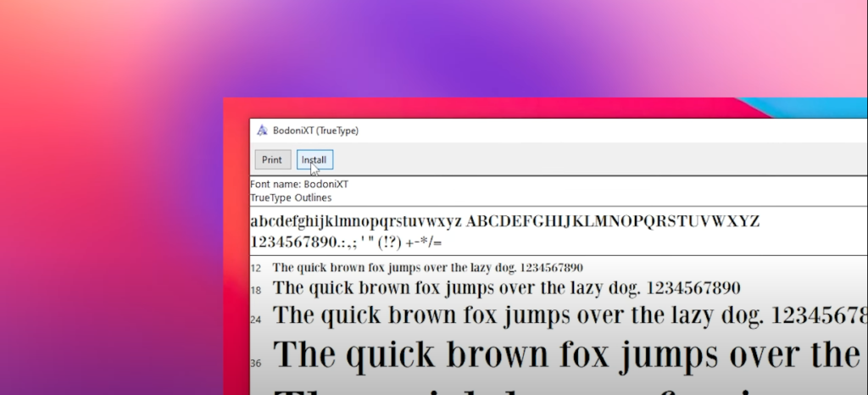
Task: Click the 'Font name: BodoniXT' text
Action: coord(299,184)
